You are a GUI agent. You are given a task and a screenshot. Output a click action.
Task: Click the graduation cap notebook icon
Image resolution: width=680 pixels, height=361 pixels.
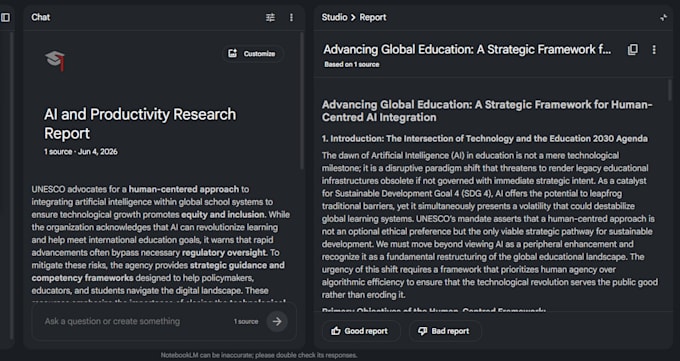[55, 60]
